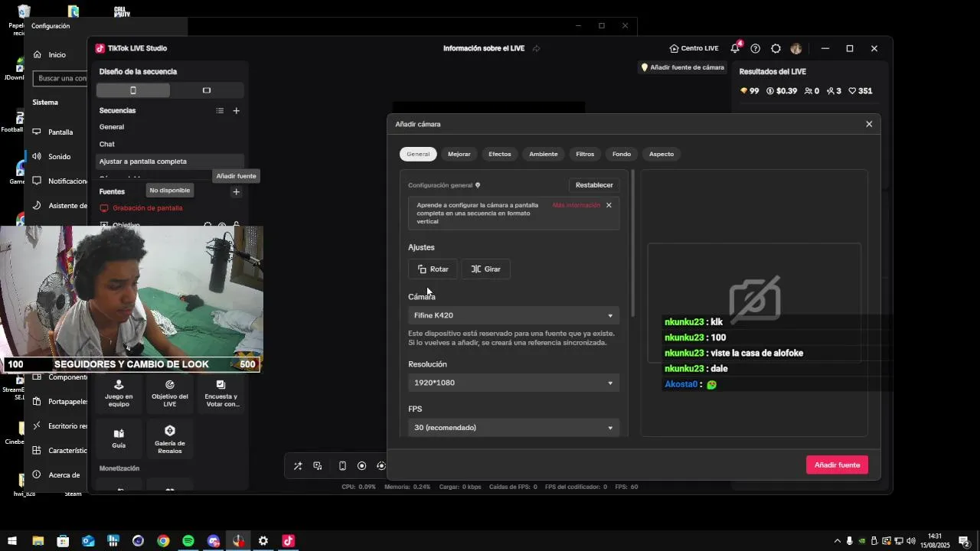Screen dimensions: 980x551
Task: Open Pantalla in Configuración window
Action: point(60,132)
